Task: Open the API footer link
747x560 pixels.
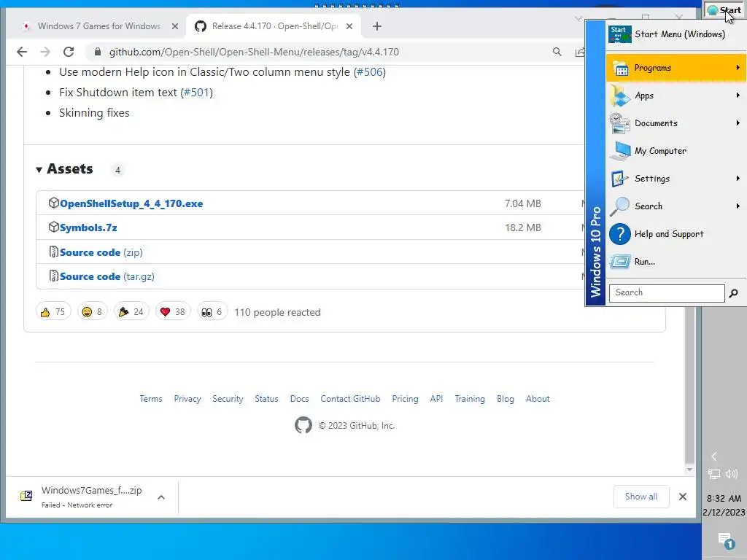Action: point(436,399)
